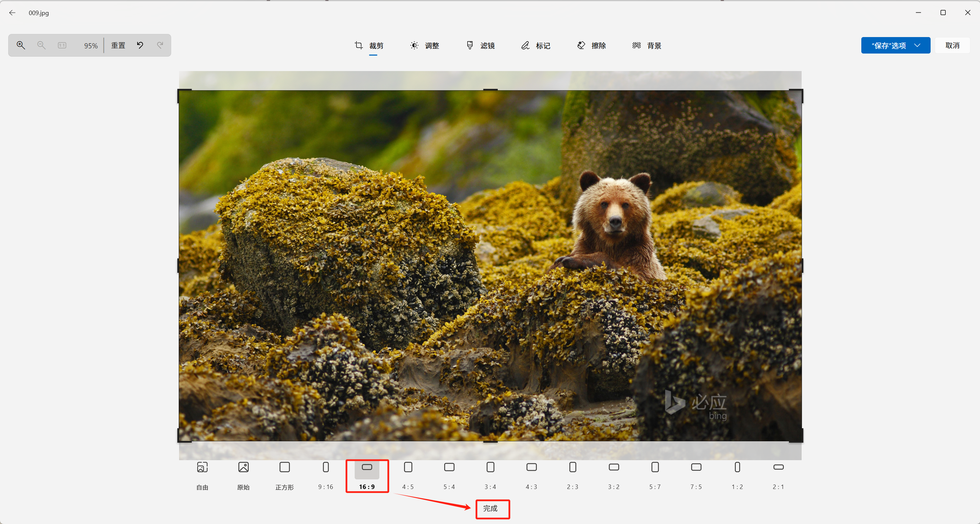
Task: Click the 取消 cancel button
Action: (x=952, y=45)
